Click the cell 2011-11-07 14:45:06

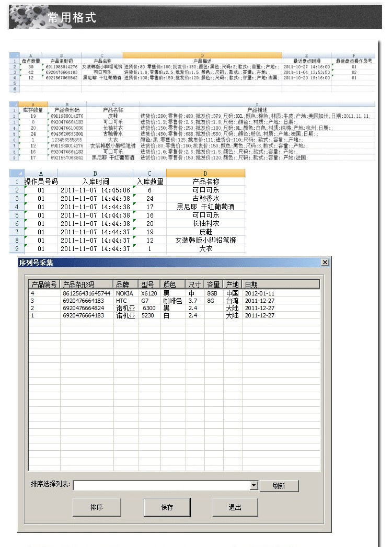pyautogui.click(x=95, y=190)
